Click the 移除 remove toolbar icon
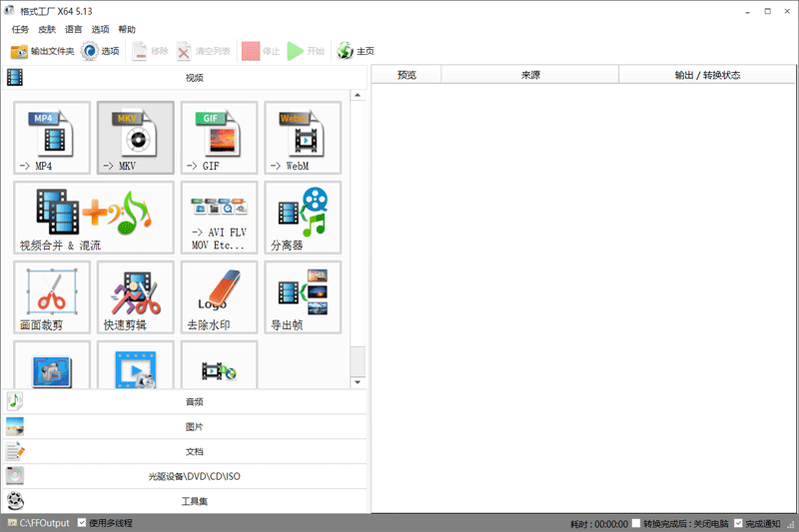Image resolution: width=799 pixels, height=532 pixels. pyautogui.click(x=139, y=51)
